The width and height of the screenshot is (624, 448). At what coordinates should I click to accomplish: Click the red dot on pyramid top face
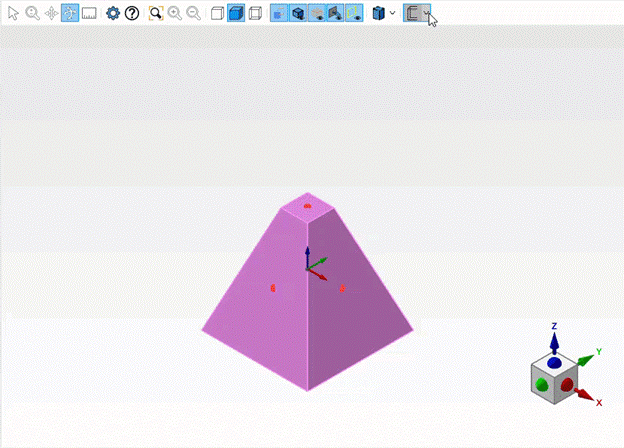(307, 206)
